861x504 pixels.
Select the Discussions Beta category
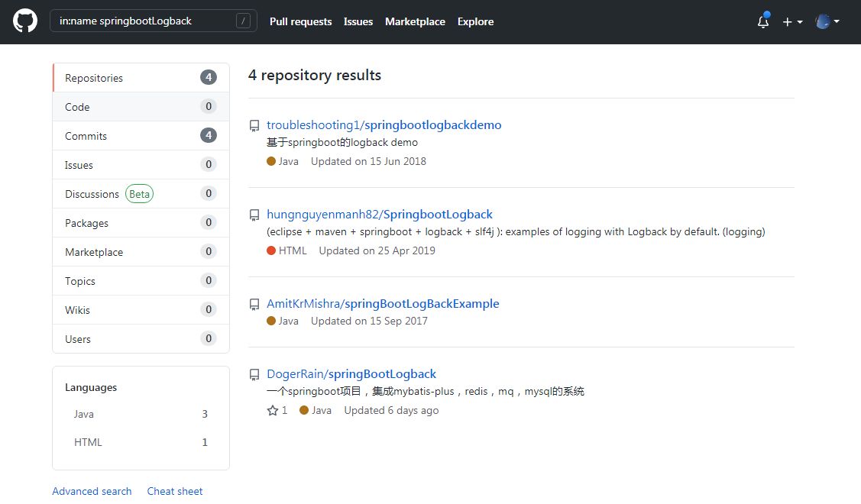click(141, 194)
